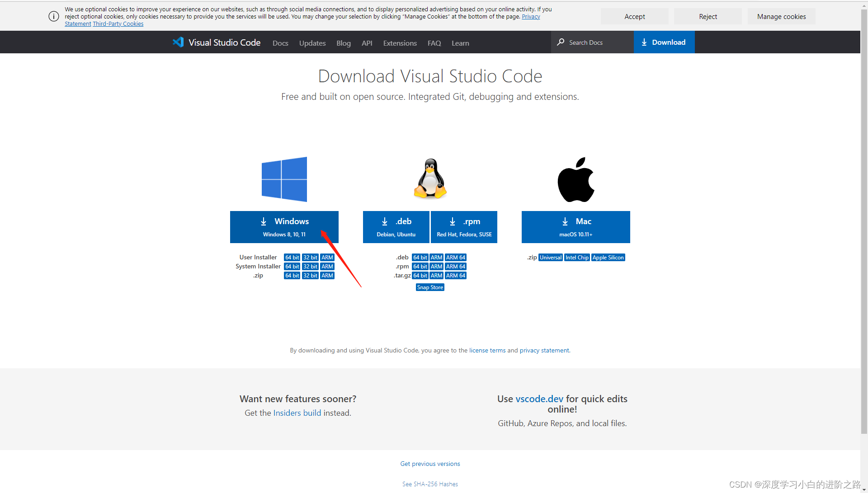Screen dimensions: 868x493
Task: Select User Installer ARM
Action: (327, 258)
